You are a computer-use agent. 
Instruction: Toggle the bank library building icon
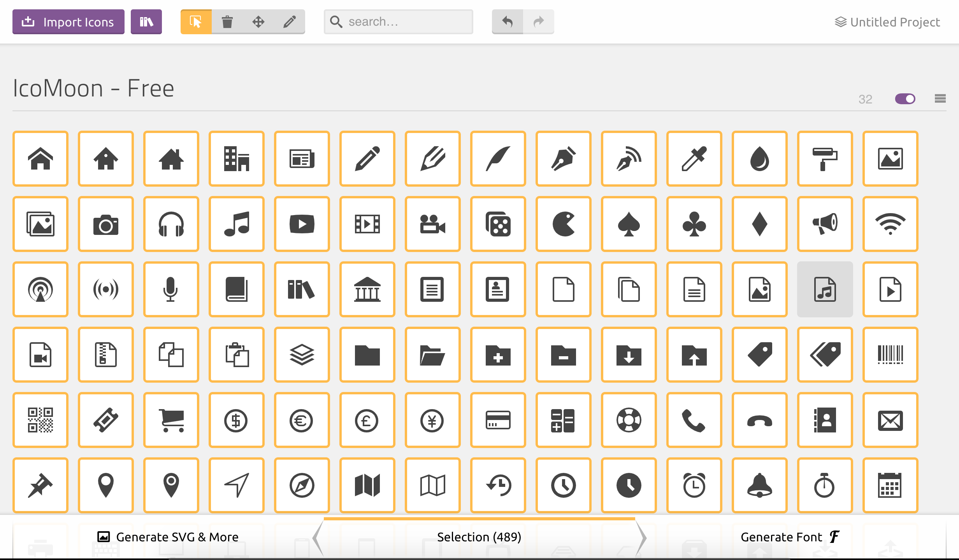point(367,289)
